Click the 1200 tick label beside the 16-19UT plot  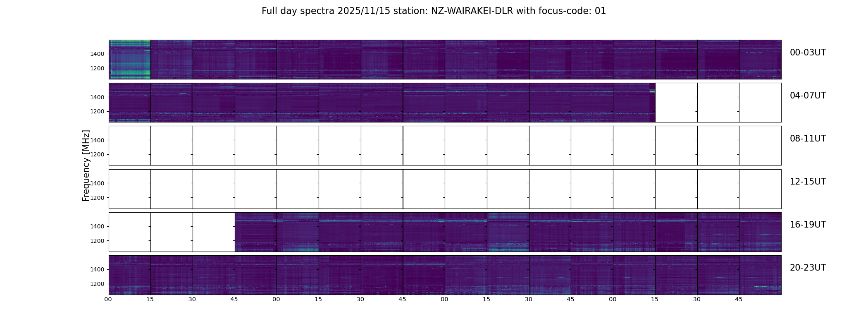(98, 241)
